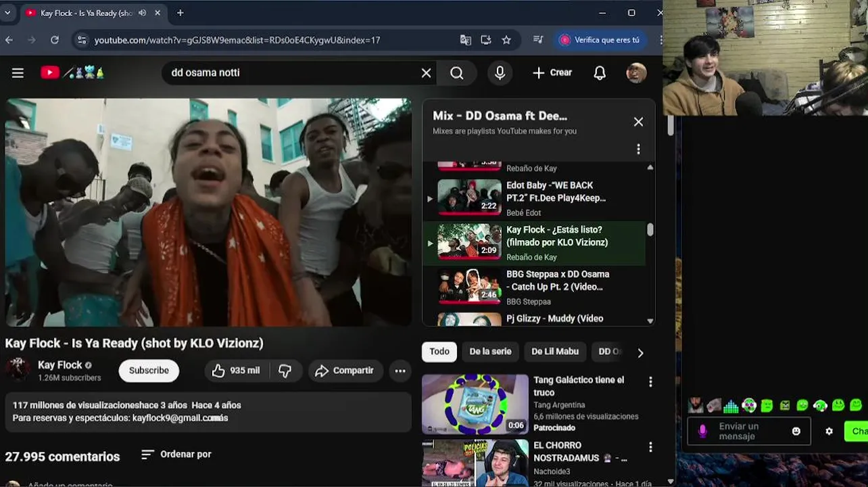The width and height of the screenshot is (868, 487).
Task: Click browser forward arrow
Action: [x=32, y=40]
